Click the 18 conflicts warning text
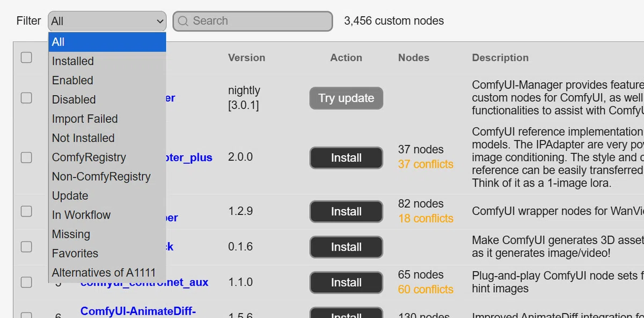The image size is (644, 318). [426, 219]
